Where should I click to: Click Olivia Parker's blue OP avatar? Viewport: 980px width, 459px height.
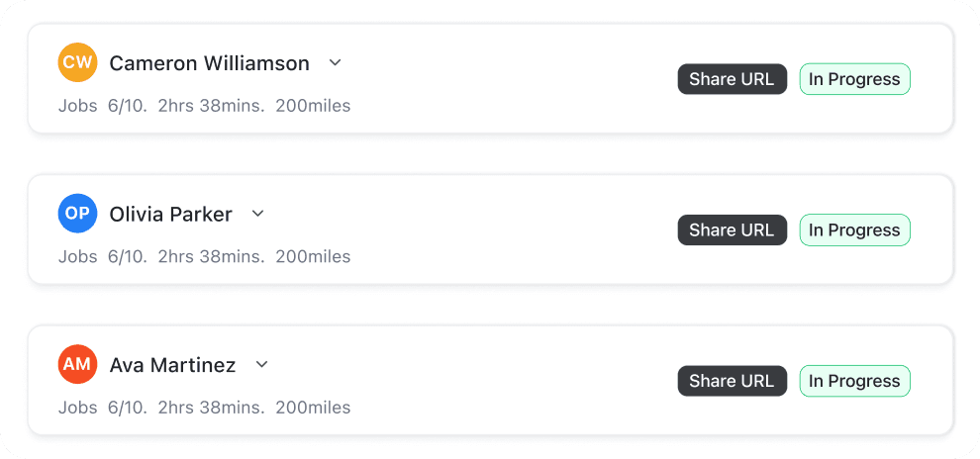tap(77, 214)
